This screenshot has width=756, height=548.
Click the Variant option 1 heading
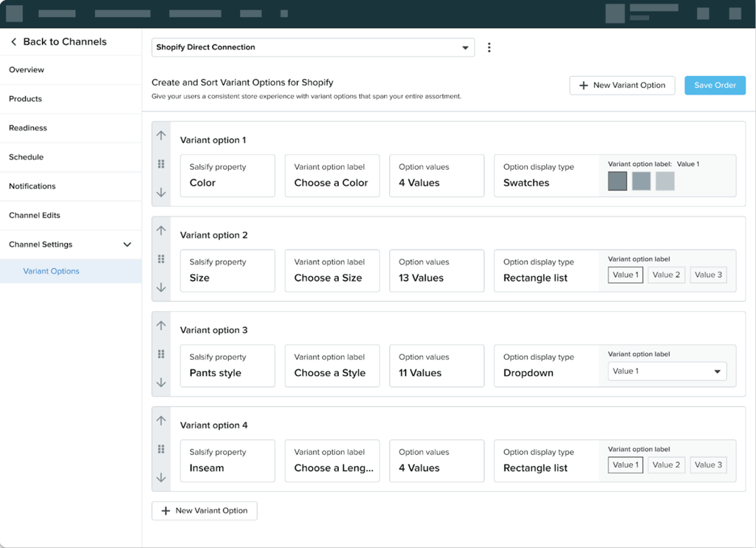pyautogui.click(x=213, y=140)
